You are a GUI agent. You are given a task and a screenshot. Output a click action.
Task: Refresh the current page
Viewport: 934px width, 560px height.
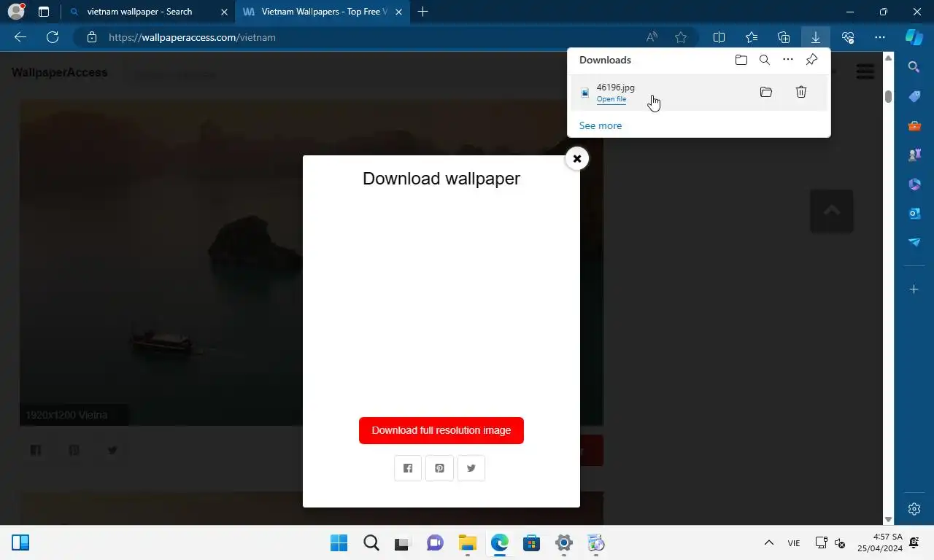(53, 37)
